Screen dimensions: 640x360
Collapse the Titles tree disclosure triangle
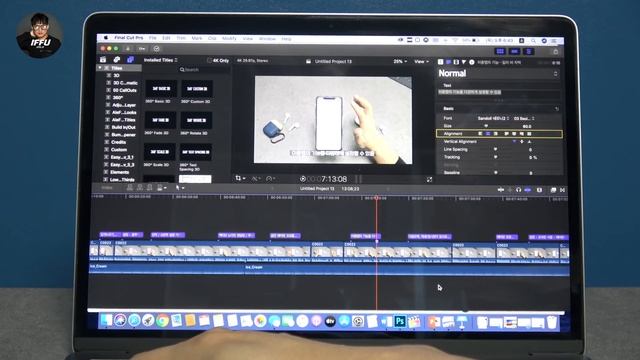tap(100, 68)
